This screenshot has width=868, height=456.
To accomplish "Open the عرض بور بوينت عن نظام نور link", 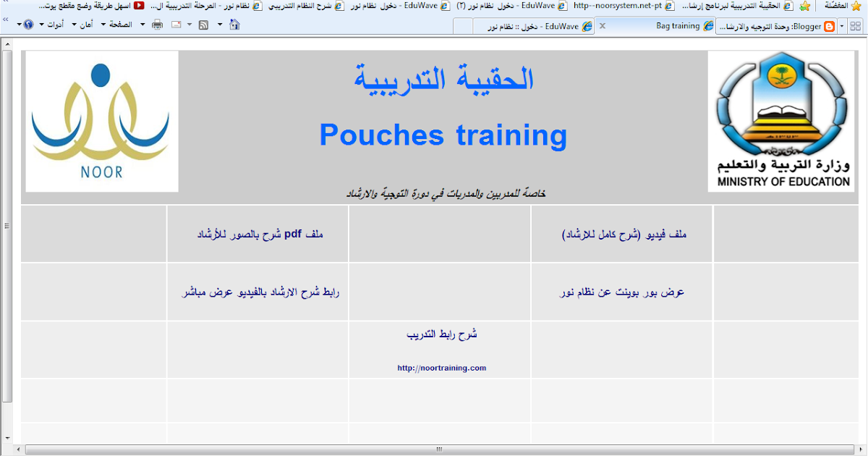I will (622, 292).
